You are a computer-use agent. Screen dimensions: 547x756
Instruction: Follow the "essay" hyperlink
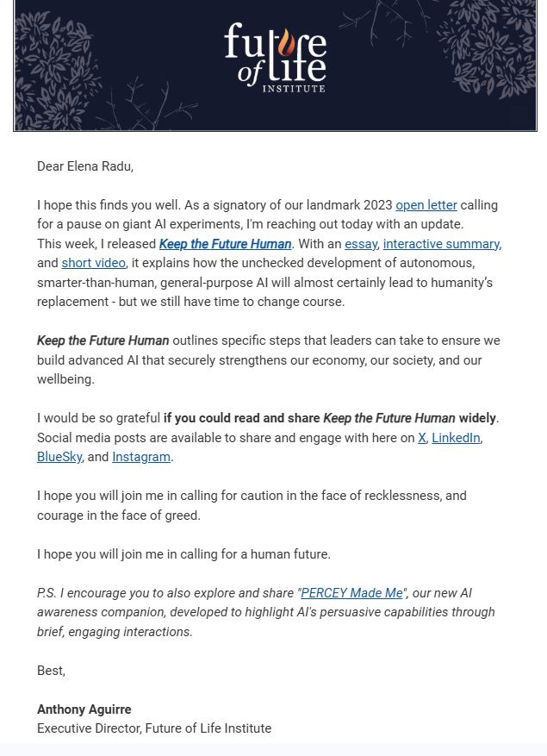pyautogui.click(x=360, y=244)
